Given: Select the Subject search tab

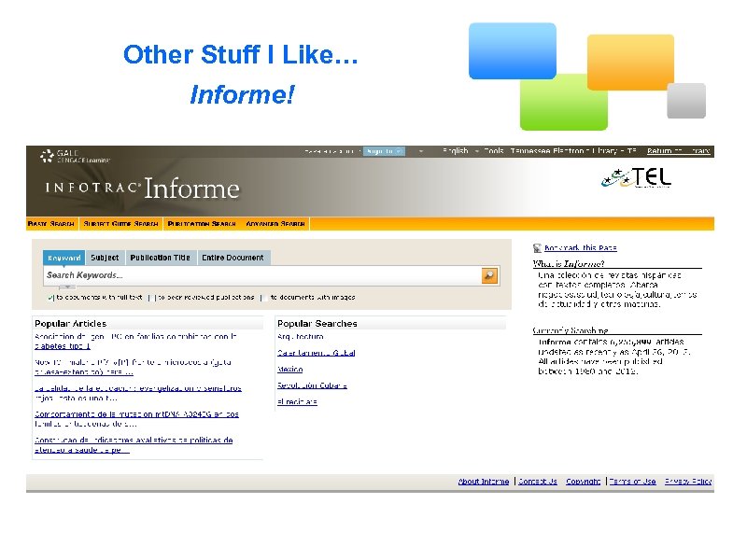Looking at the screenshot, I should [105, 258].
